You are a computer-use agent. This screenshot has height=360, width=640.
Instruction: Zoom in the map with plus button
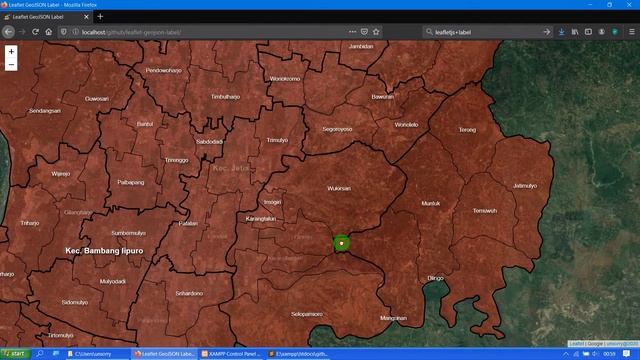[11, 51]
